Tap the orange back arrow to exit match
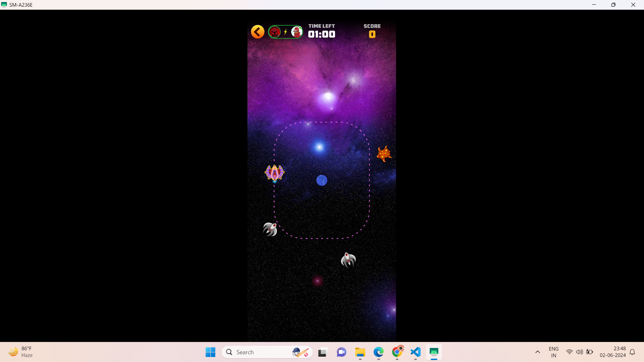The image size is (644, 362). [257, 31]
